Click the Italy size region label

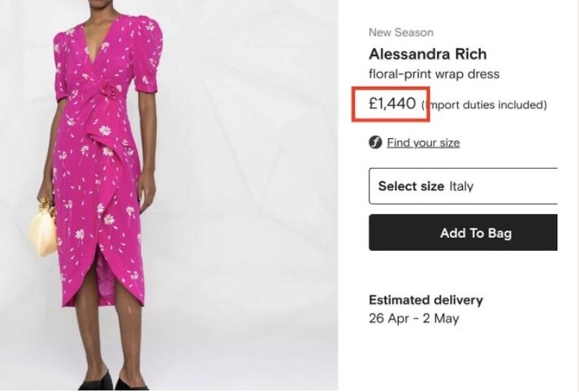click(461, 186)
